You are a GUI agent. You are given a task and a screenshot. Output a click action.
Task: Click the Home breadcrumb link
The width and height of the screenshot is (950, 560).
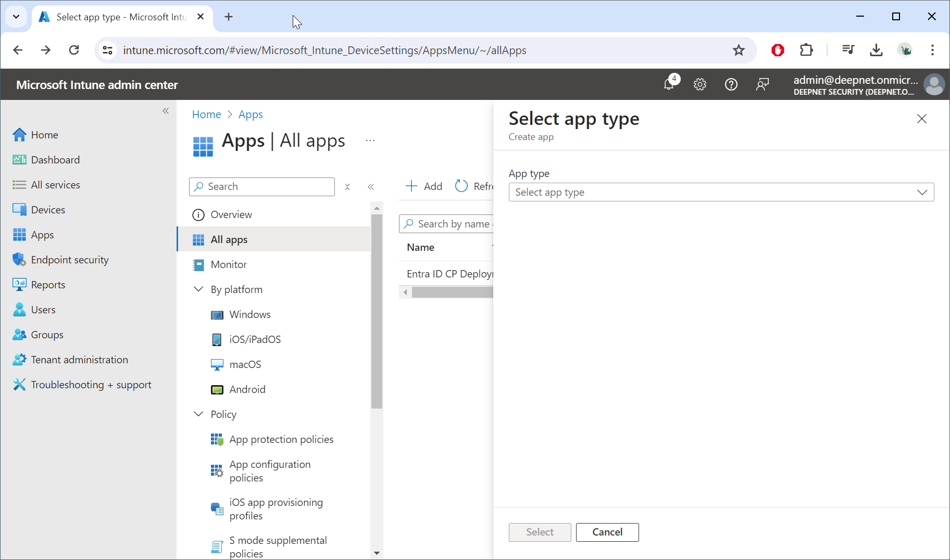(x=206, y=114)
